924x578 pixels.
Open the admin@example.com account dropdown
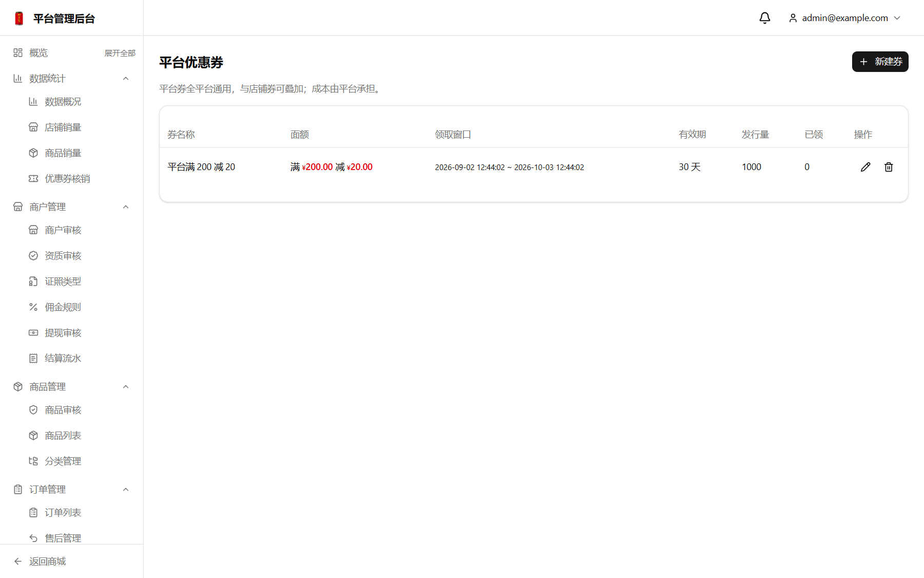845,18
